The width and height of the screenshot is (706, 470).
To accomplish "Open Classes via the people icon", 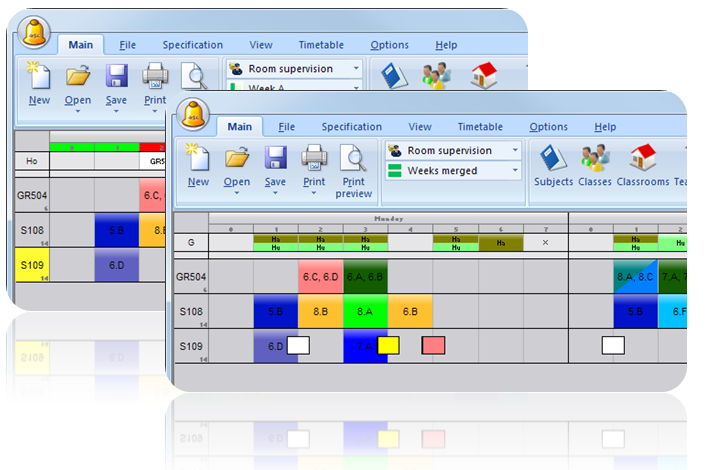I will coord(596,158).
